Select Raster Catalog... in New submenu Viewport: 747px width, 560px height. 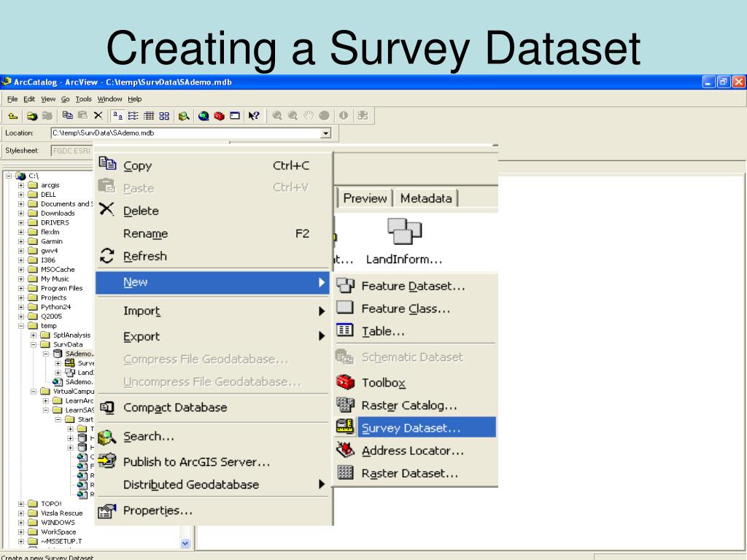[x=415, y=405]
